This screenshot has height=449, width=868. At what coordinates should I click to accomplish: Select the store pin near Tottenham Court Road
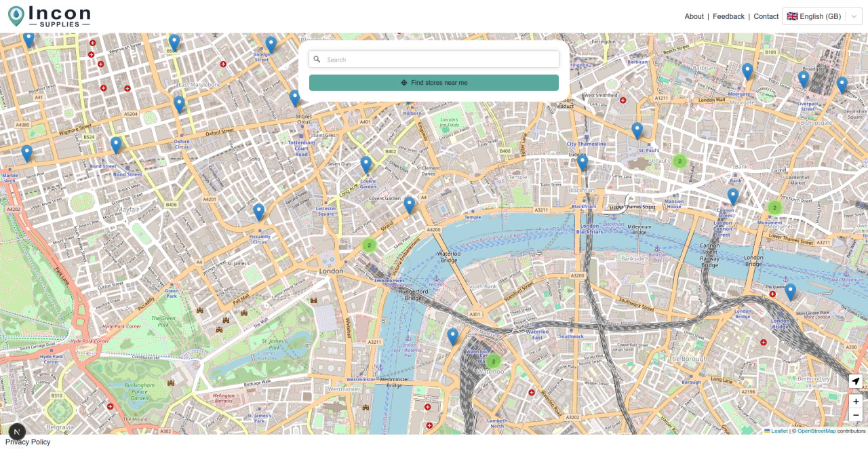[x=294, y=98]
